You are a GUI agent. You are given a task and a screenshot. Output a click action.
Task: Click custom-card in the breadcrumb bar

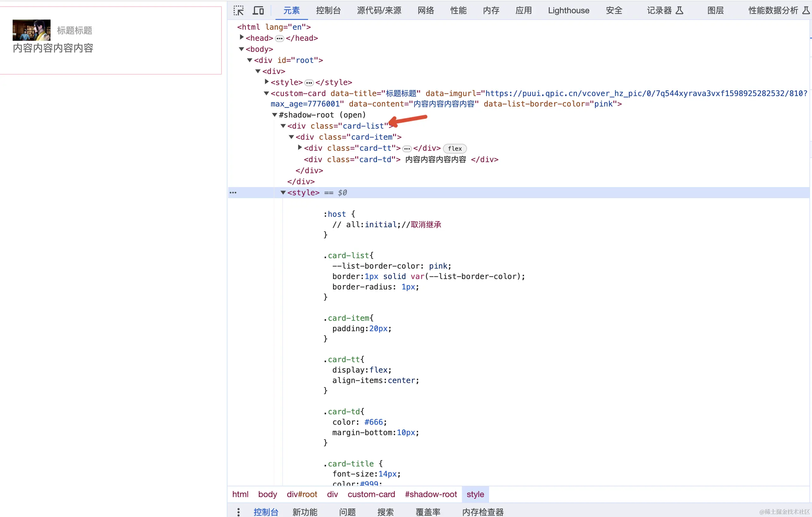371,494
